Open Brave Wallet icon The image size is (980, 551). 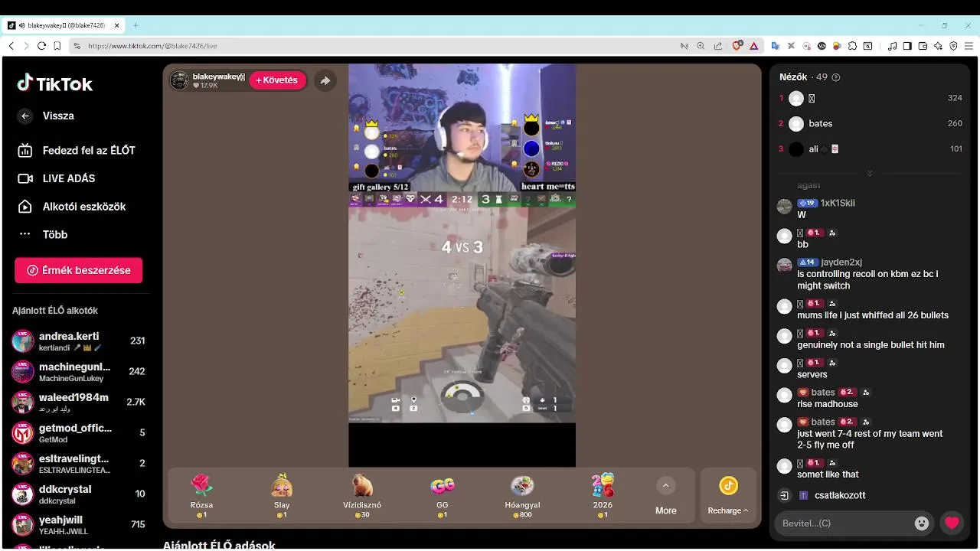coord(923,46)
